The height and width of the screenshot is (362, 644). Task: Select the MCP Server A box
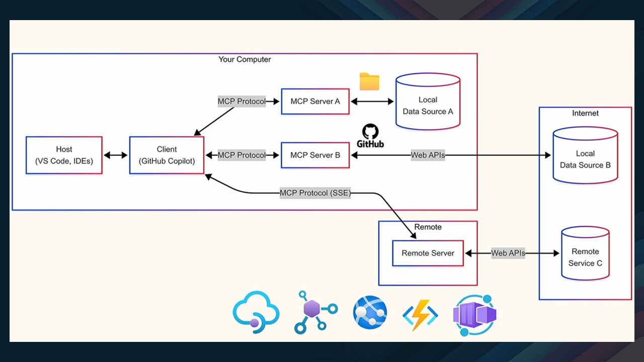[x=315, y=102]
